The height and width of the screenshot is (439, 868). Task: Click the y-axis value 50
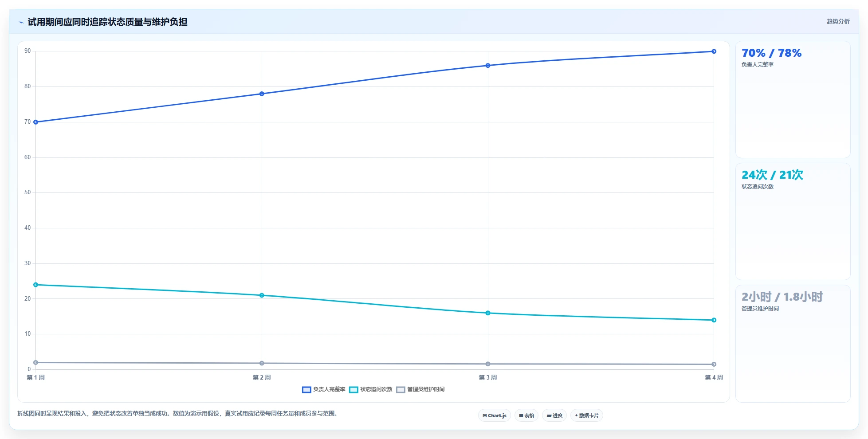[27, 192]
